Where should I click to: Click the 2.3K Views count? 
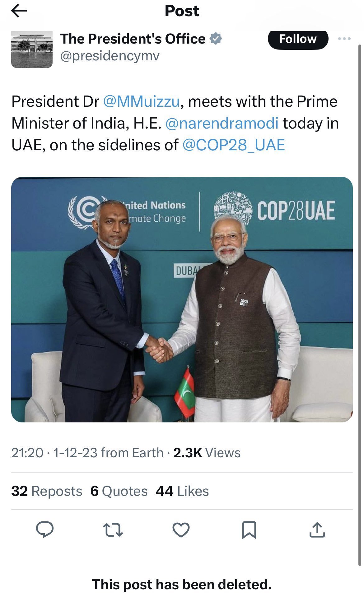pyautogui.click(x=207, y=453)
